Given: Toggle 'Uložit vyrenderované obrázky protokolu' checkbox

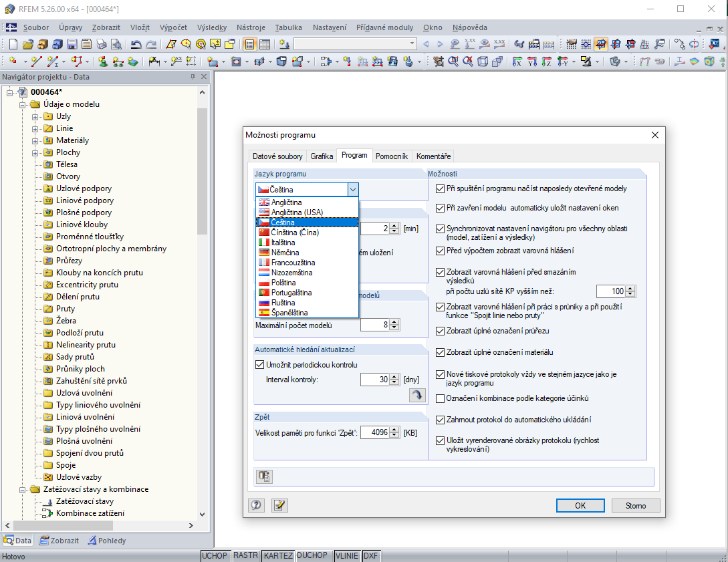Looking at the screenshot, I should (440, 440).
